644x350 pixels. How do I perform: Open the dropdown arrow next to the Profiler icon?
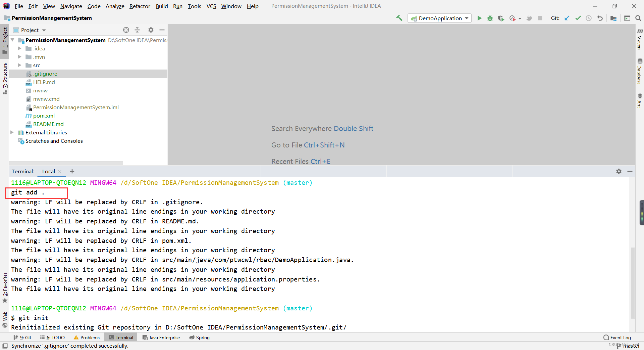[x=520, y=18]
